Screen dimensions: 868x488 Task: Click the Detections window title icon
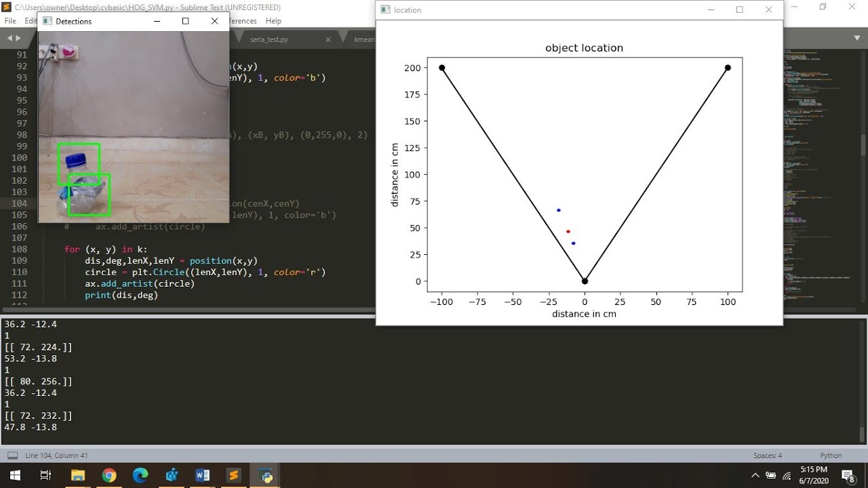[x=47, y=21]
